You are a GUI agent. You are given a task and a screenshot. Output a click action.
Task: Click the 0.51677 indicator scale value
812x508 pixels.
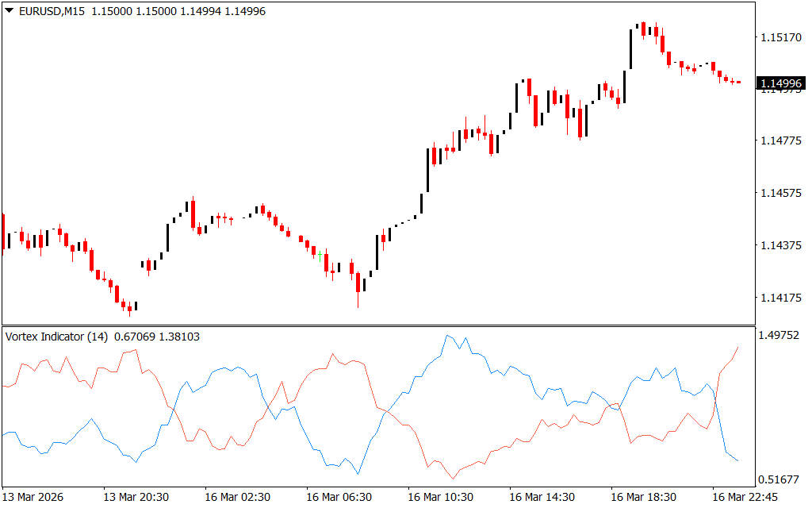click(x=780, y=479)
